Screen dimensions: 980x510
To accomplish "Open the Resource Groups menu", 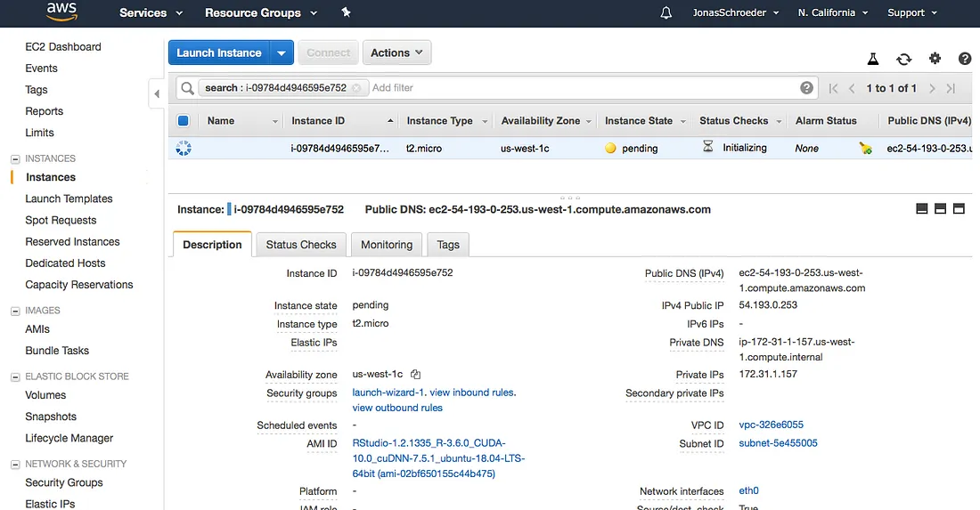I will 261,12.
